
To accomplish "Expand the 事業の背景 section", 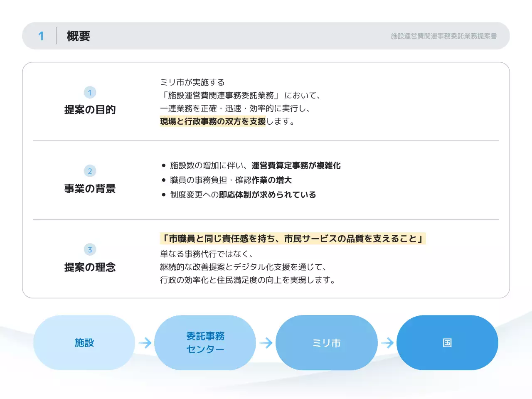I will pos(90,189).
